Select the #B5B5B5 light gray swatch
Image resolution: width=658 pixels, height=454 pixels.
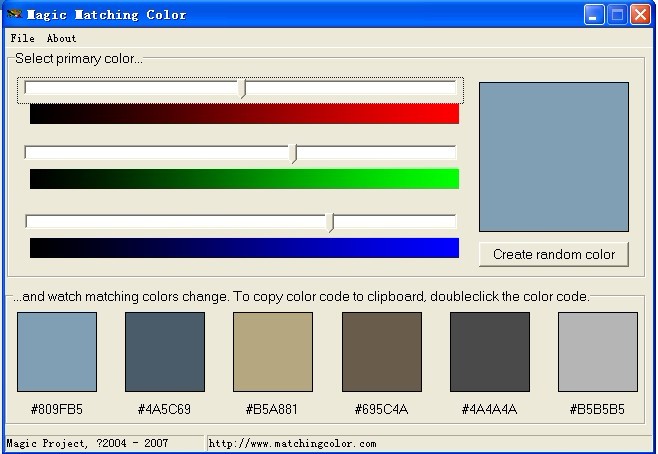pyautogui.click(x=598, y=352)
